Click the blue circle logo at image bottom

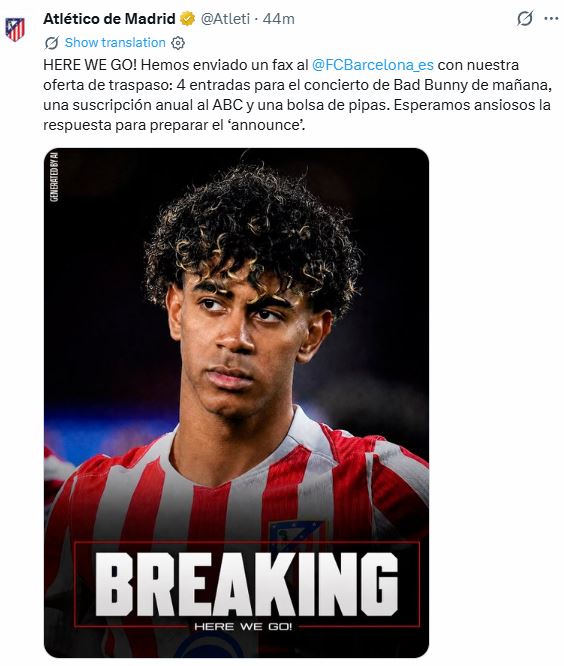click(x=211, y=646)
